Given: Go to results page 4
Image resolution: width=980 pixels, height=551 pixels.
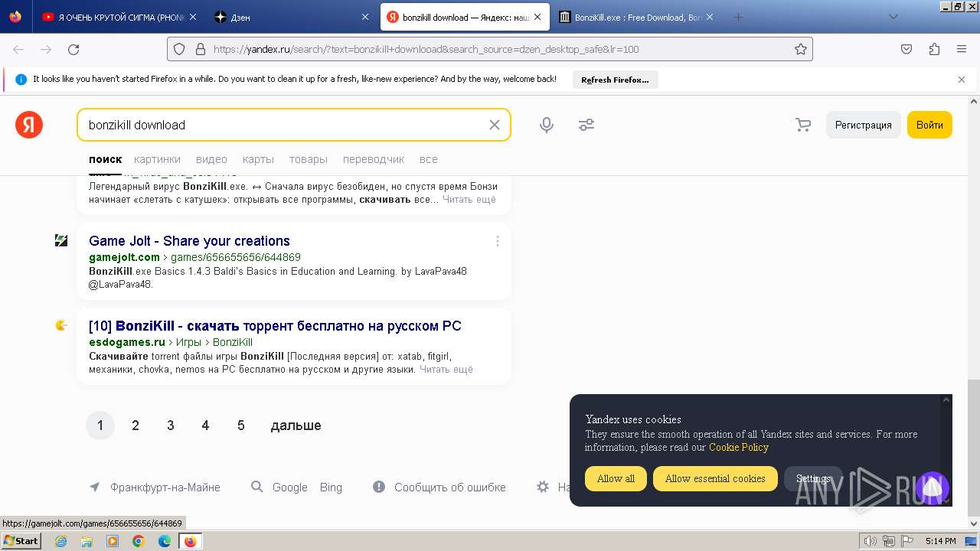Looking at the screenshot, I should (x=205, y=425).
